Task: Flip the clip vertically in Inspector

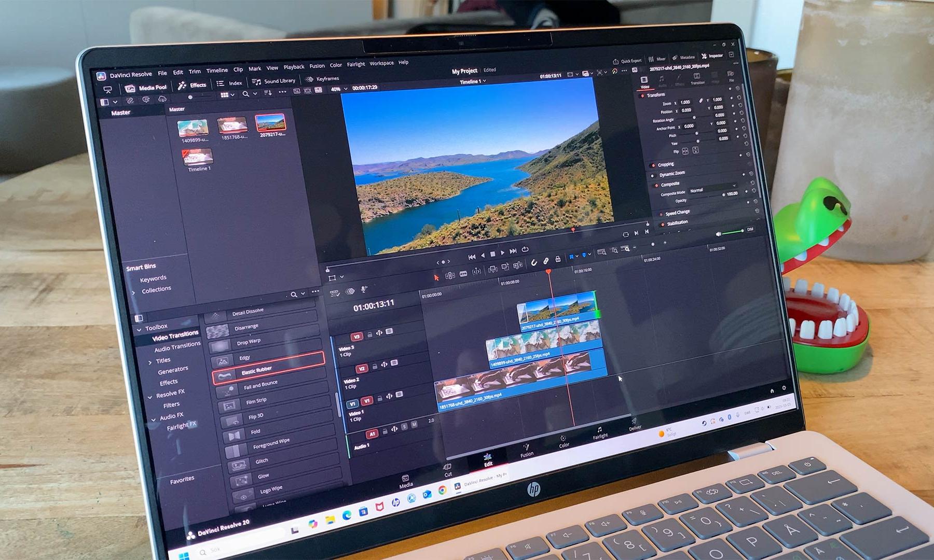Action: tap(695, 150)
